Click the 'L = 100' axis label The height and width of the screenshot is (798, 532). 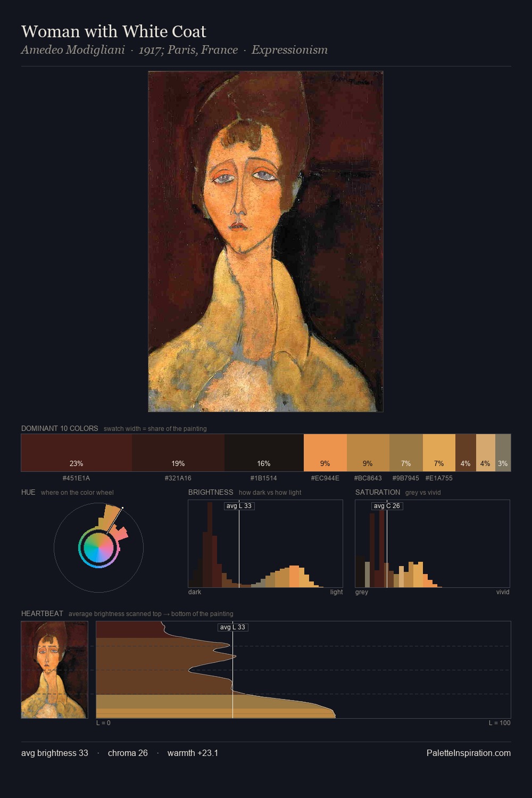tap(500, 723)
